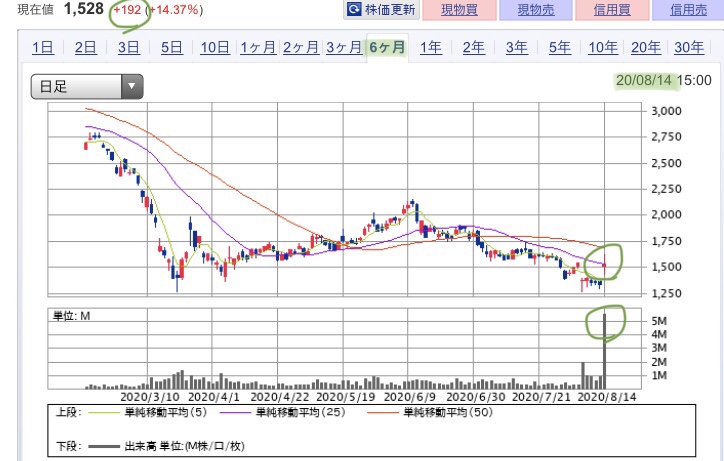Click the 現在値 label

[36, 10]
